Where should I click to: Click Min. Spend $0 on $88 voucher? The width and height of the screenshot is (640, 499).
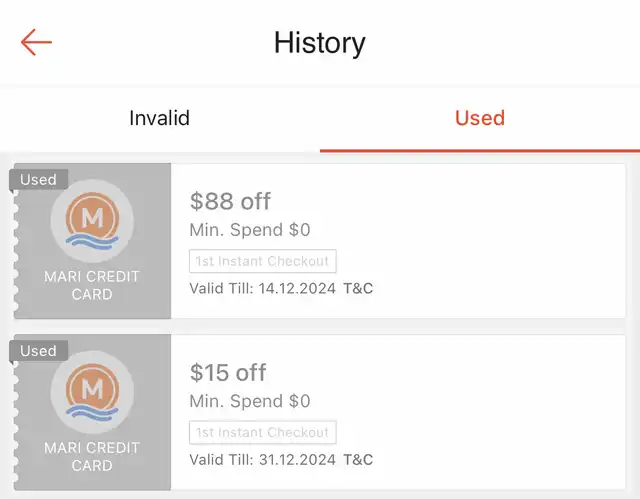click(x=250, y=230)
